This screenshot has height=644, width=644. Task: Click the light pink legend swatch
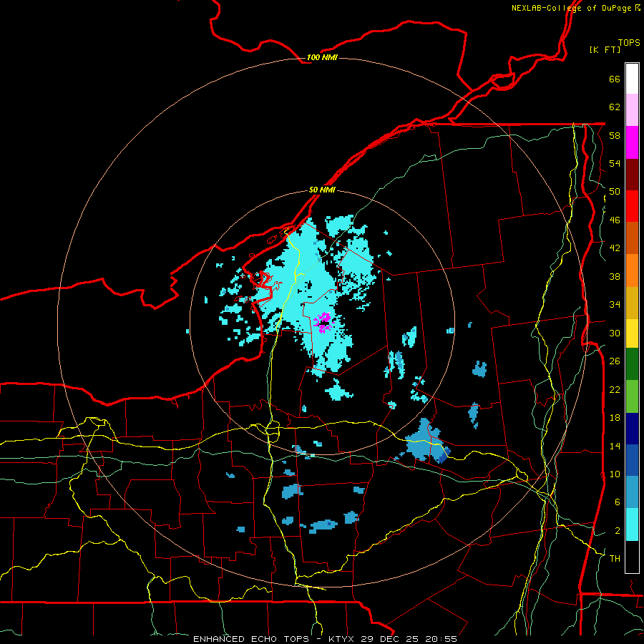pos(632,109)
